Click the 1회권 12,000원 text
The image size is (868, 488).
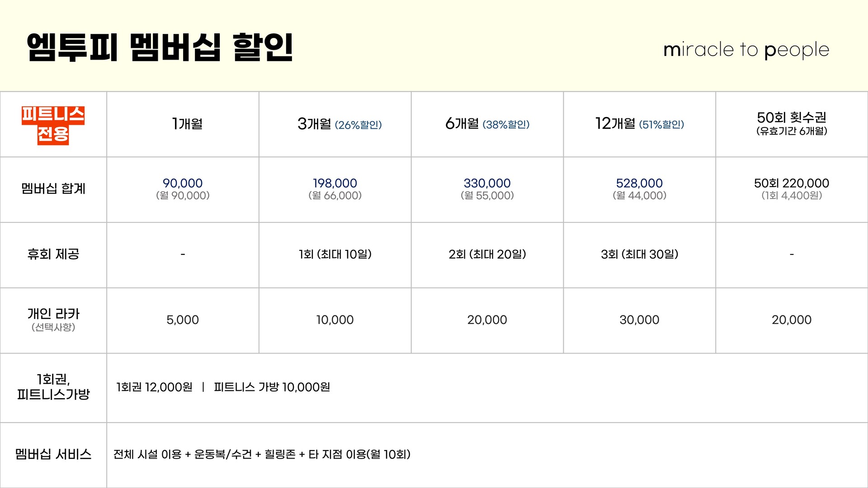[154, 387]
